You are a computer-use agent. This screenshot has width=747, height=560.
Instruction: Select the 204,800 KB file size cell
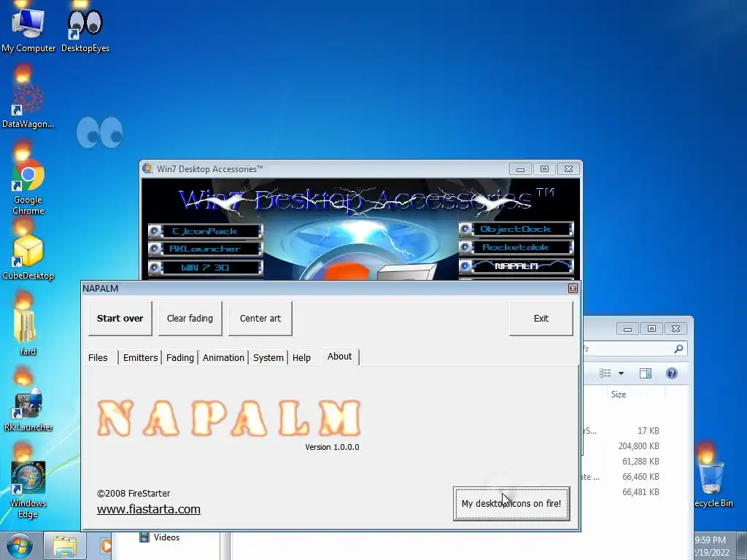coord(638,446)
